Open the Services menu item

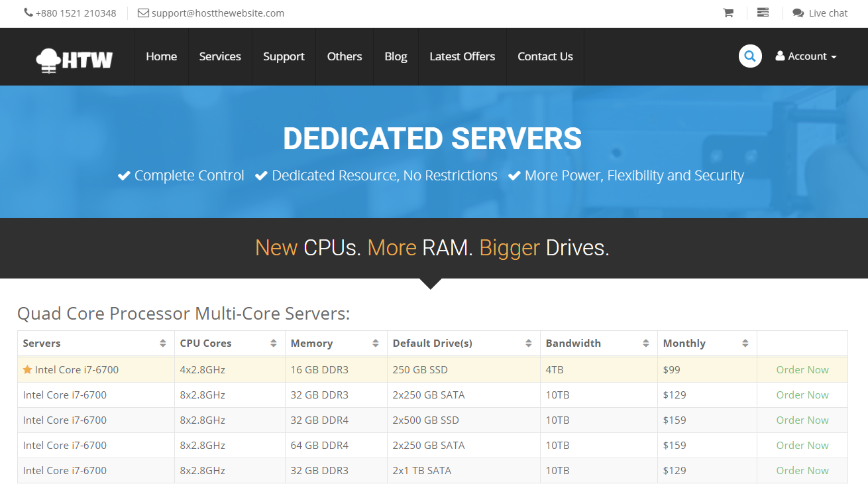pos(220,56)
